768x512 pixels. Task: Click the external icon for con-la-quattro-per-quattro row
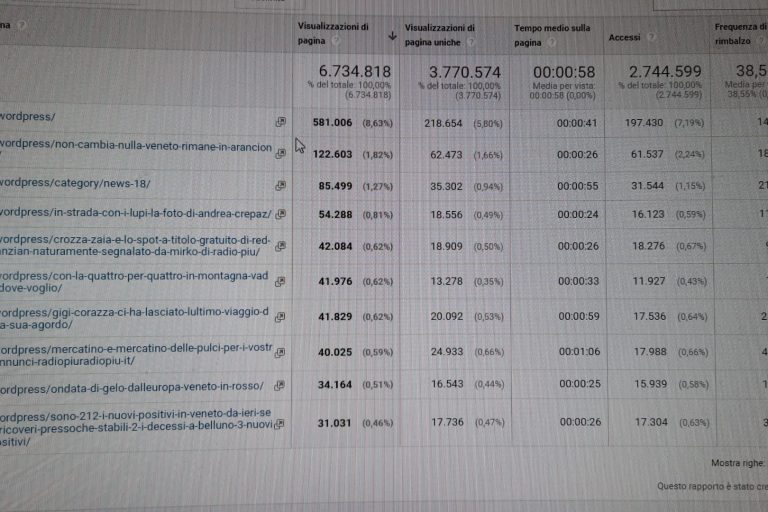click(x=280, y=281)
